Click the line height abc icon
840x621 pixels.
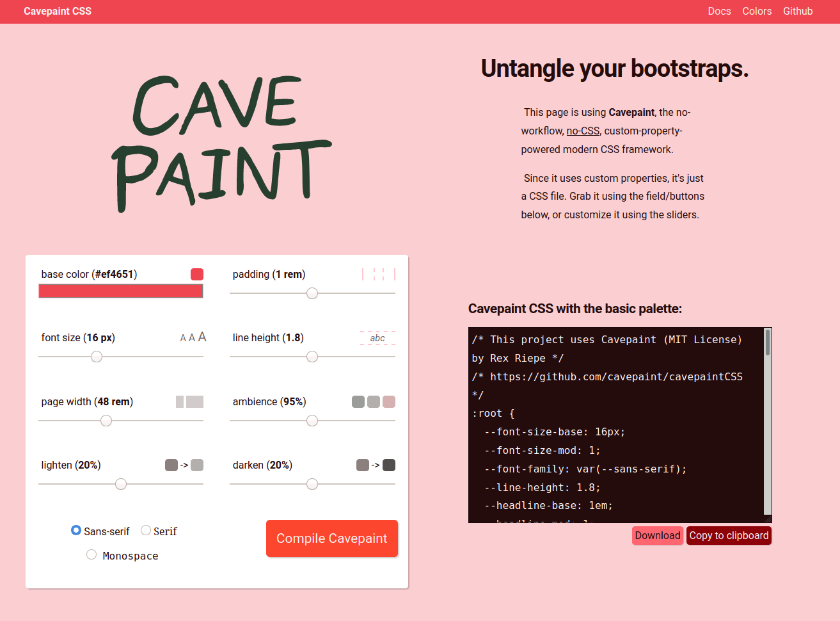pos(377,338)
